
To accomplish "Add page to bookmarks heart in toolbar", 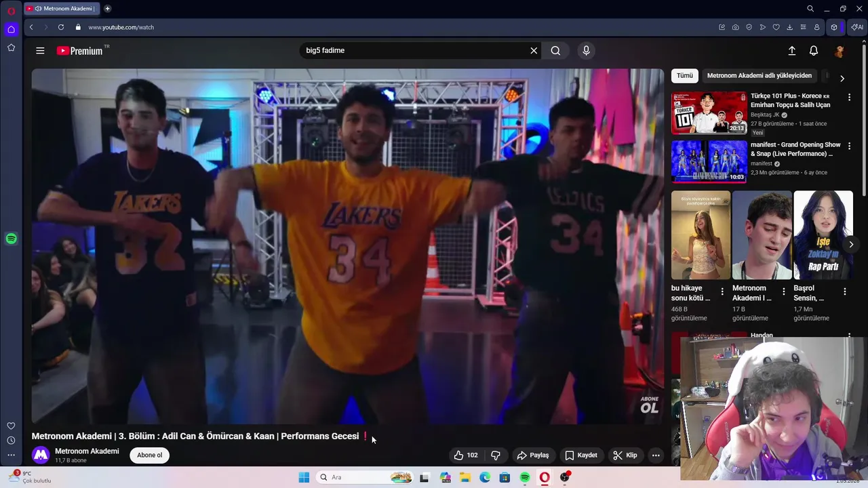I will click(776, 27).
